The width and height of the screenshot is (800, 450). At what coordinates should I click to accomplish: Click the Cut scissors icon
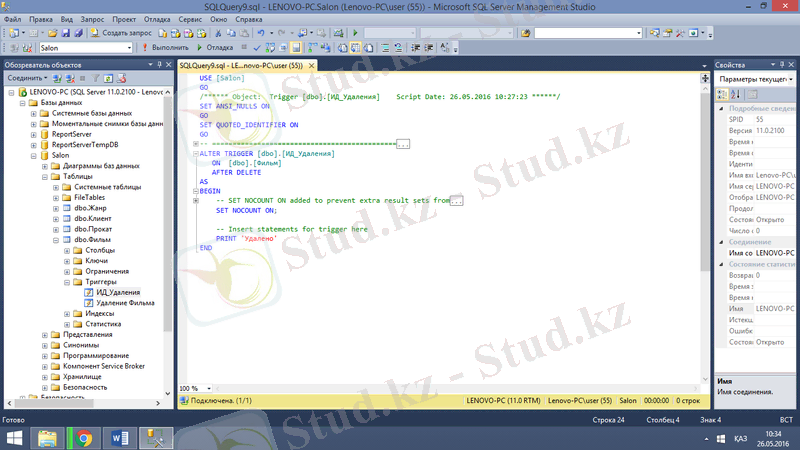(218, 33)
